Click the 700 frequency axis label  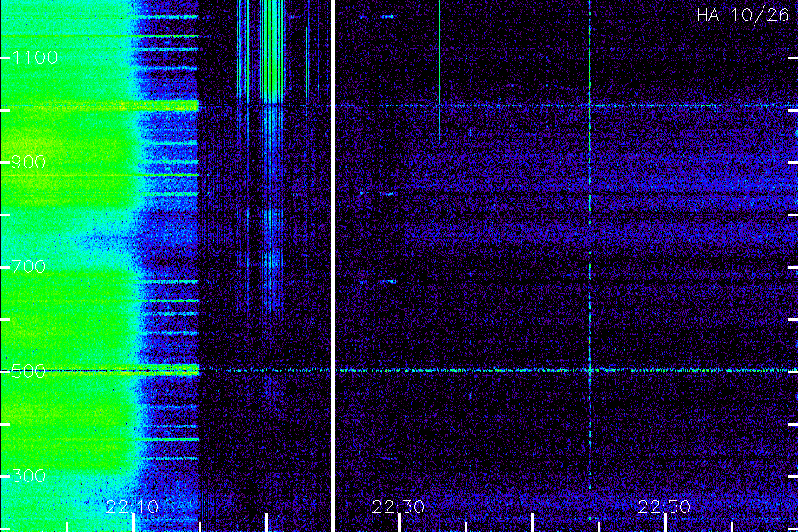pyautogui.click(x=28, y=267)
